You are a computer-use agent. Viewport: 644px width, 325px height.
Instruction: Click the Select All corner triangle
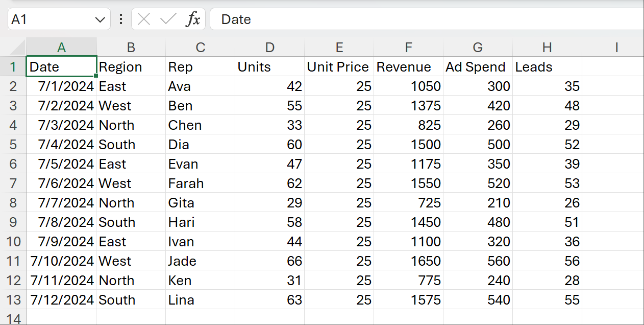pyautogui.click(x=18, y=48)
